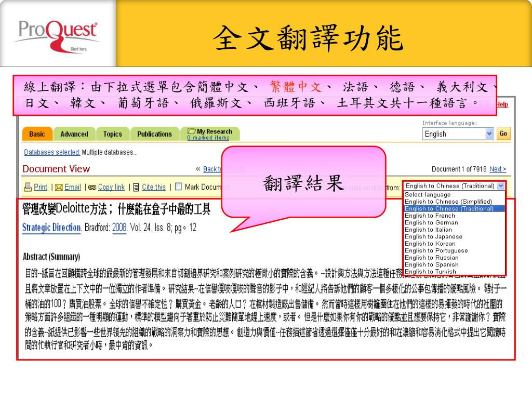Click the Back to results link

pos(212,169)
